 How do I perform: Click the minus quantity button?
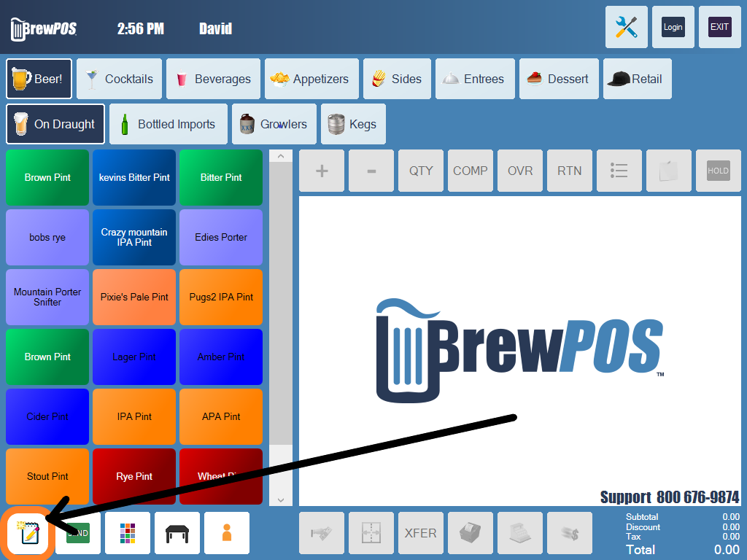click(371, 171)
